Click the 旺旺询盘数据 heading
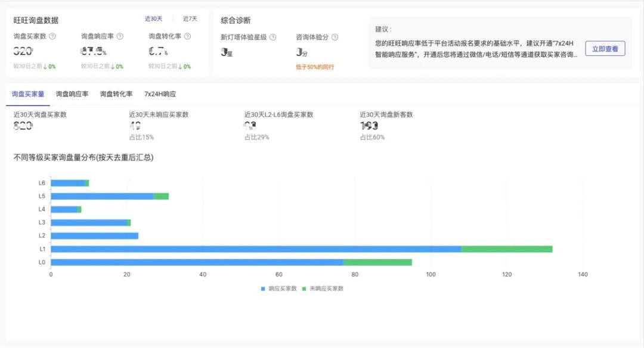This screenshot has height=348, width=644. (x=36, y=20)
